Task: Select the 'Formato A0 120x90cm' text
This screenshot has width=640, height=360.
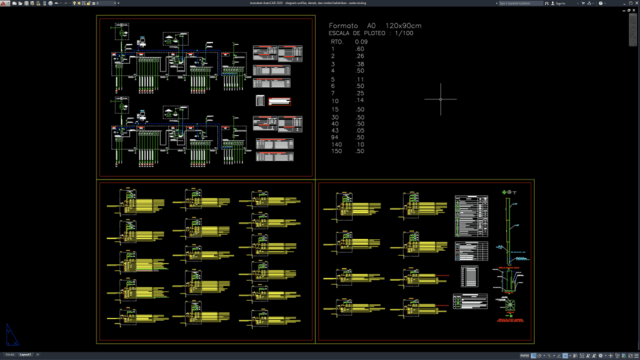Action: (375, 25)
